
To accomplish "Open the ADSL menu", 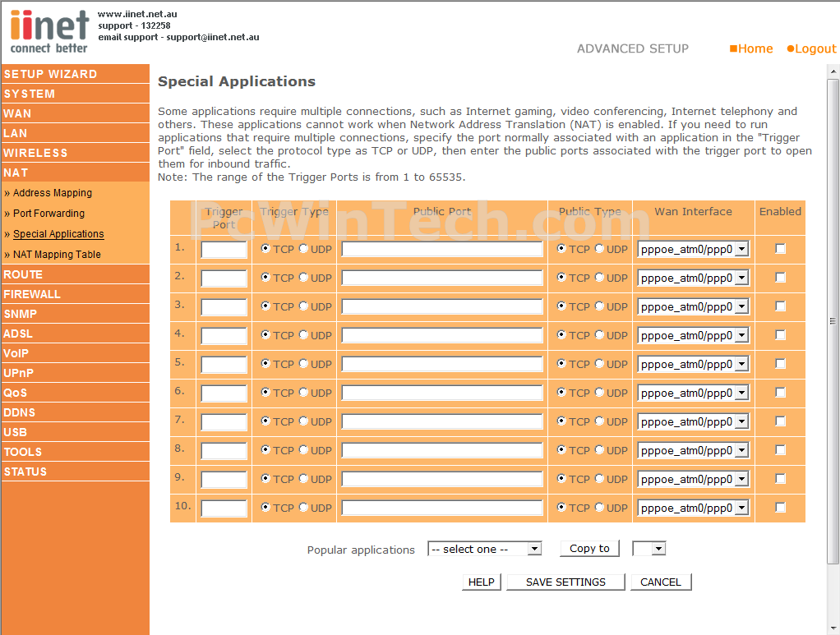I will pos(75,334).
